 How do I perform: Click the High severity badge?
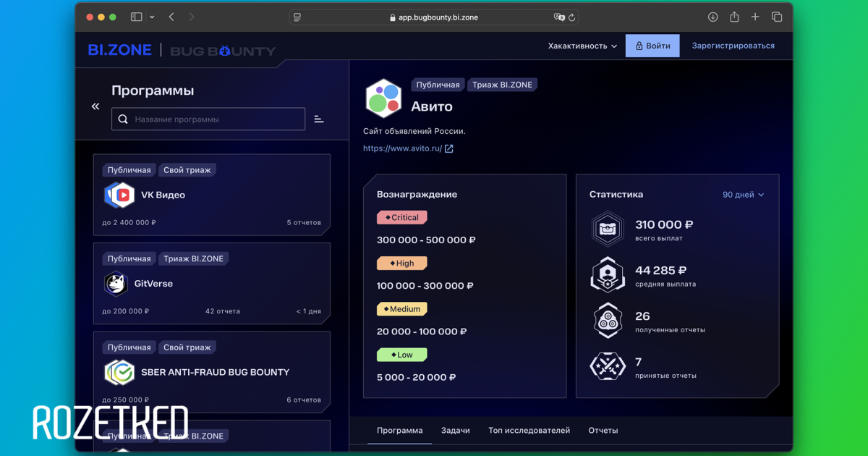[x=402, y=263]
